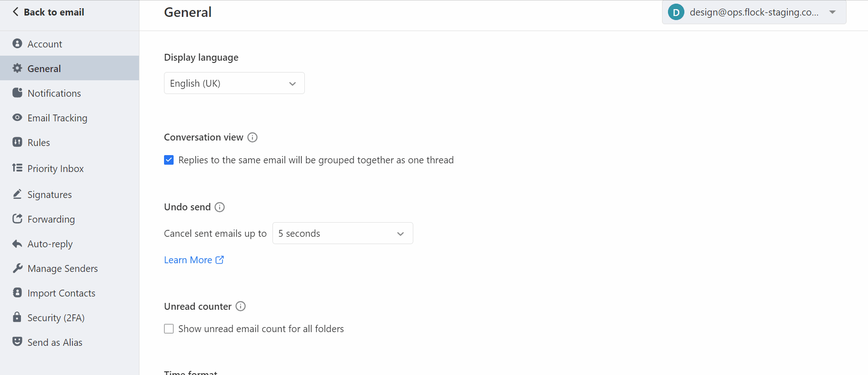The width and height of the screenshot is (868, 375).
Task: Select the Signatures pencil icon
Action: (17, 194)
